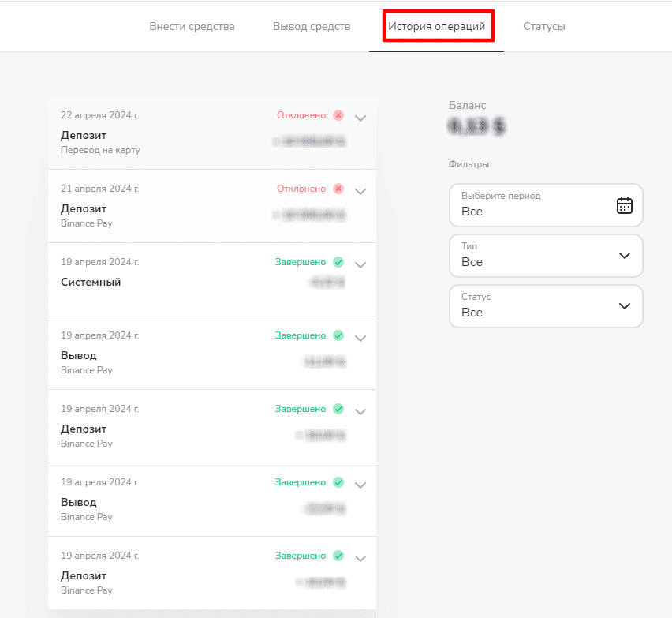This screenshot has width=672, height=618.
Task: Open the Статусы tab
Action: pyautogui.click(x=544, y=26)
